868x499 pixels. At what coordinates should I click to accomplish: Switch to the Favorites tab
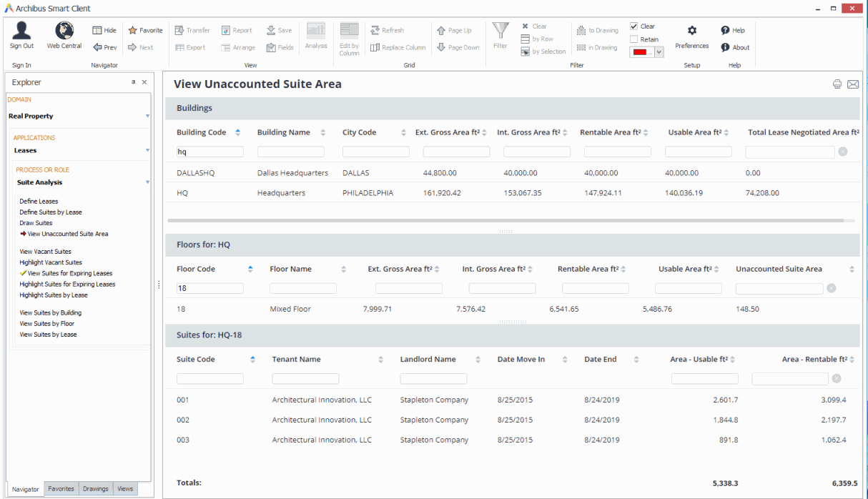61,489
